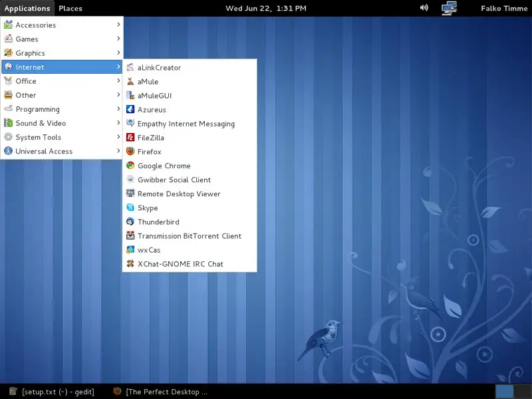Launch Empathy Internet Messaging by its label
The width and height of the screenshot is (532, 399).
click(186, 124)
